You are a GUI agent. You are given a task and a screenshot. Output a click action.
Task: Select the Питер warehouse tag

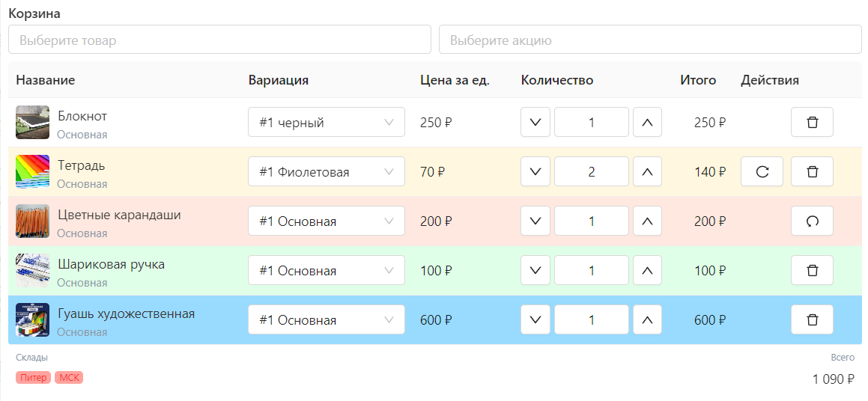[33, 378]
